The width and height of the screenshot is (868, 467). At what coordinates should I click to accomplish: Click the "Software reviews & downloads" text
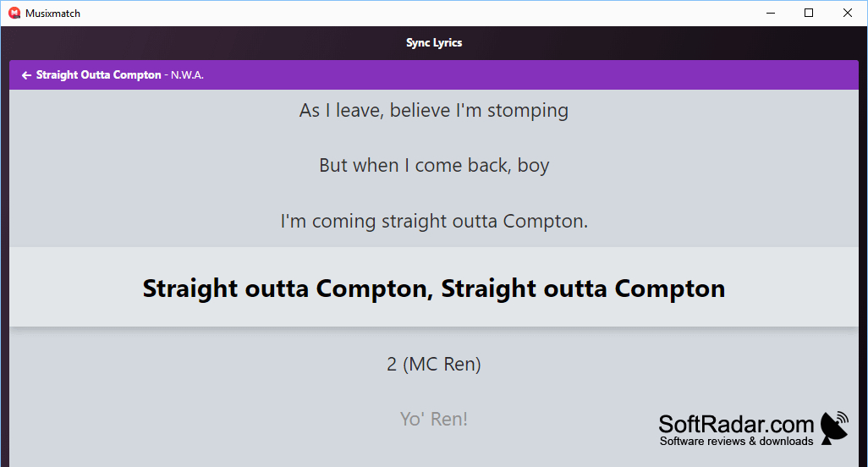coord(736,441)
